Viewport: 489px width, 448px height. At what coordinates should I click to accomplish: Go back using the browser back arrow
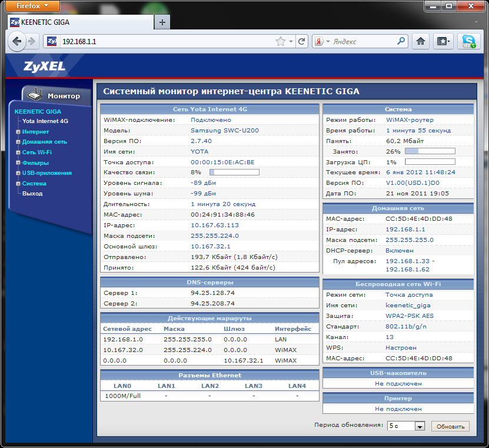17,41
